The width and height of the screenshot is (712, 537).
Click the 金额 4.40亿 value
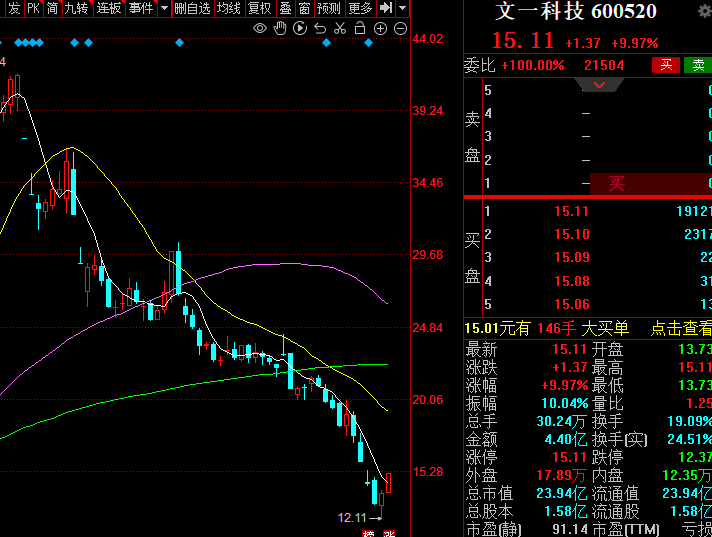[566, 439]
